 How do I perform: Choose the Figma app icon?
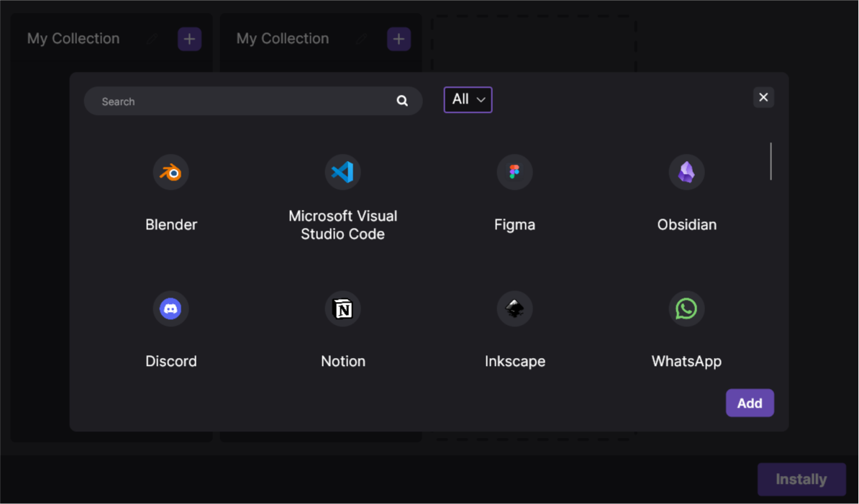coord(514,172)
